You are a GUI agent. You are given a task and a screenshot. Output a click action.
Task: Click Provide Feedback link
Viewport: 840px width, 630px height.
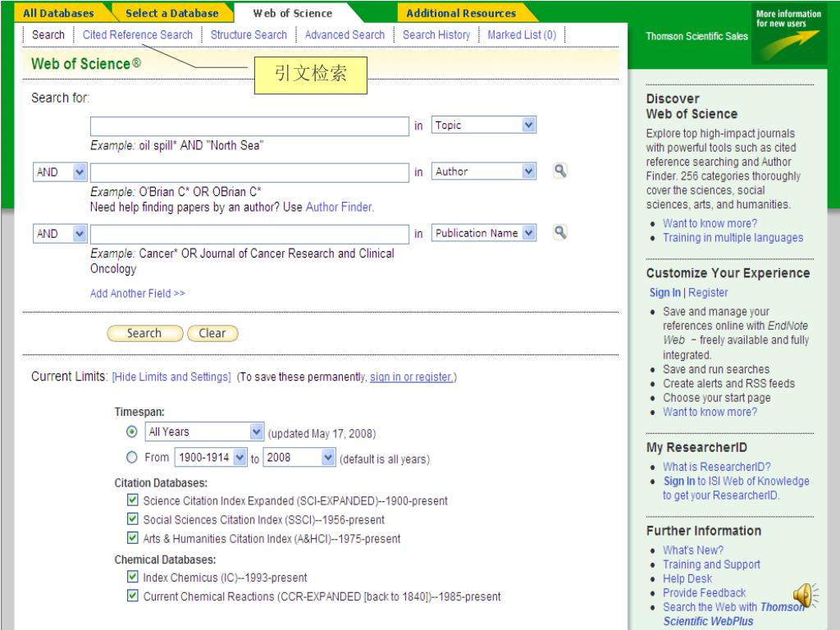pos(704,592)
